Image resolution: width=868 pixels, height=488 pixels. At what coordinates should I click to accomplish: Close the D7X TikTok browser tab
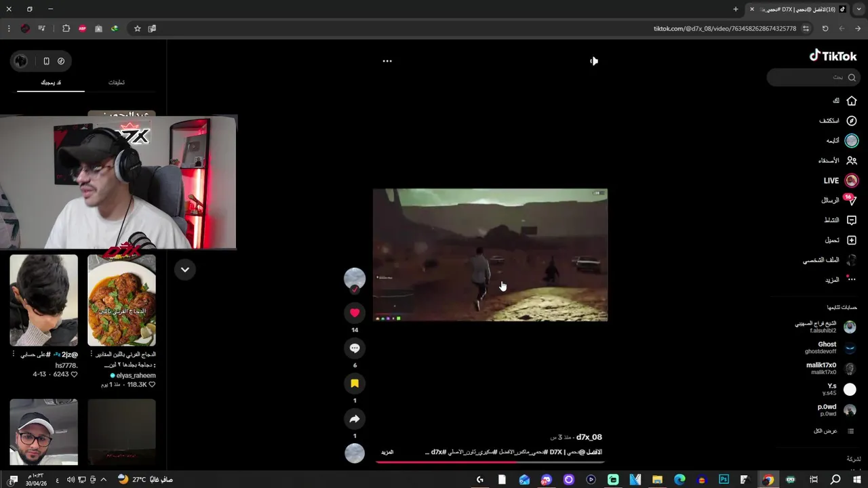tap(751, 9)
